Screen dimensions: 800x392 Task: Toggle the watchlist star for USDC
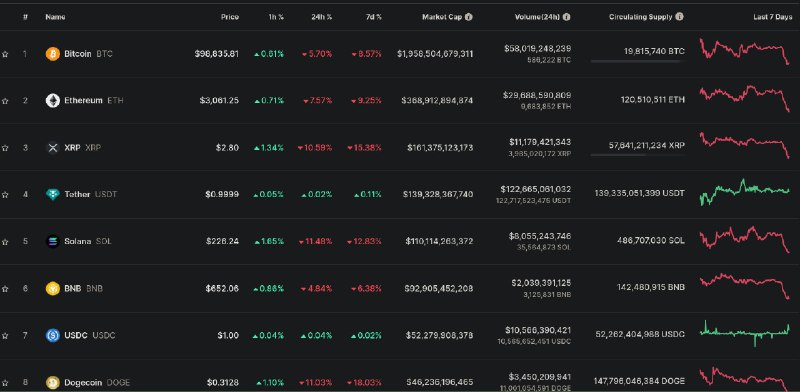pyautogui.click(x=5, y=335)
